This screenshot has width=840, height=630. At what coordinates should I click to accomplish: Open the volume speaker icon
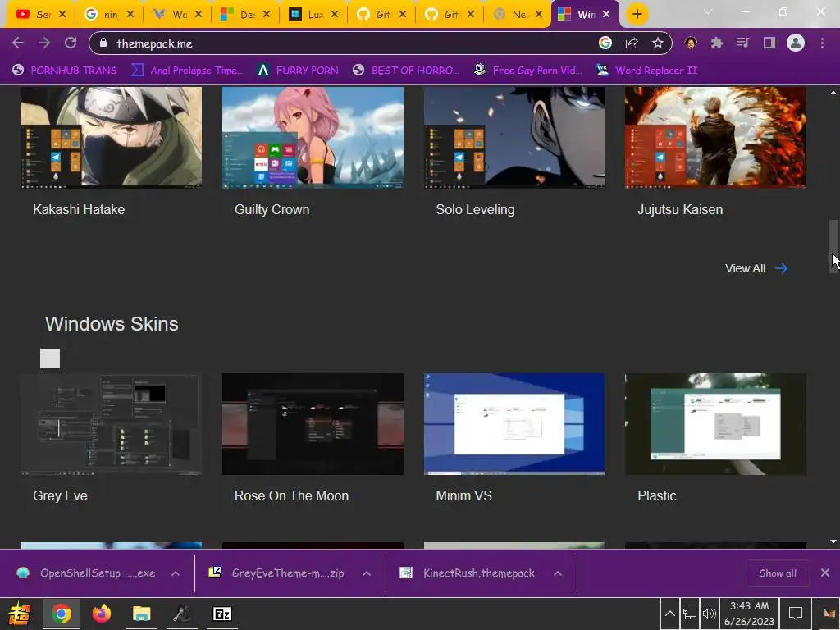pyautogui.click(x=709, y=614)
